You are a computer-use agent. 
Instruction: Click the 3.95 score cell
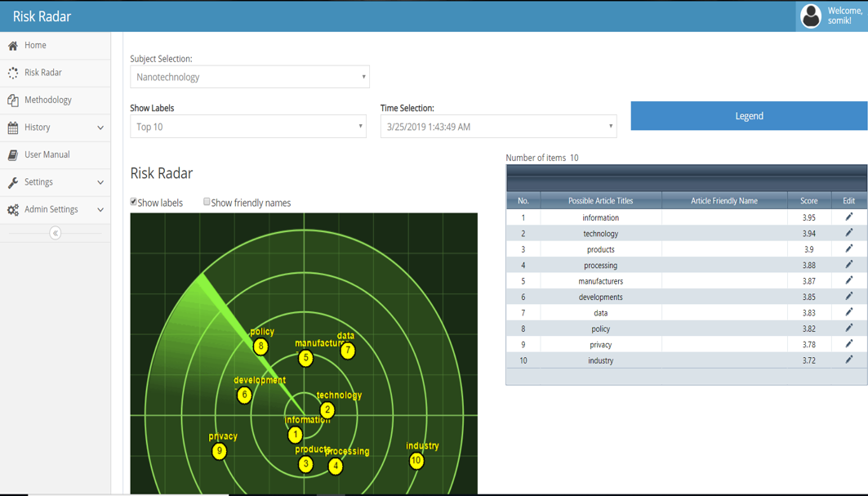coord(808,218)
